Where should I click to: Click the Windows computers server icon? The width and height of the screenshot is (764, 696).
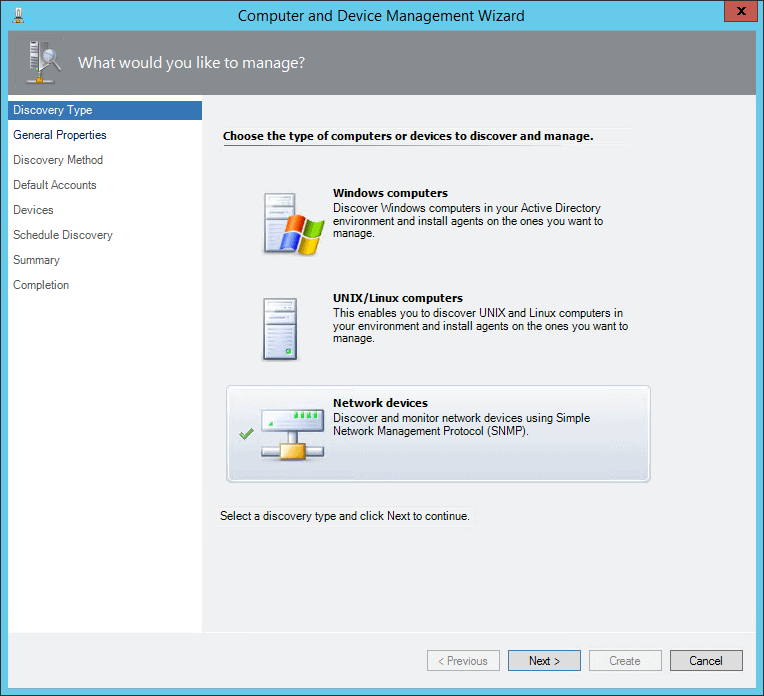293,223
